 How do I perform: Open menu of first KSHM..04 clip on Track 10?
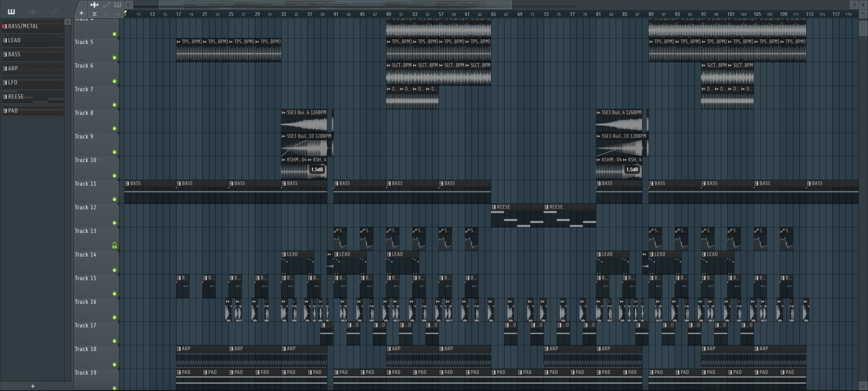284,160
